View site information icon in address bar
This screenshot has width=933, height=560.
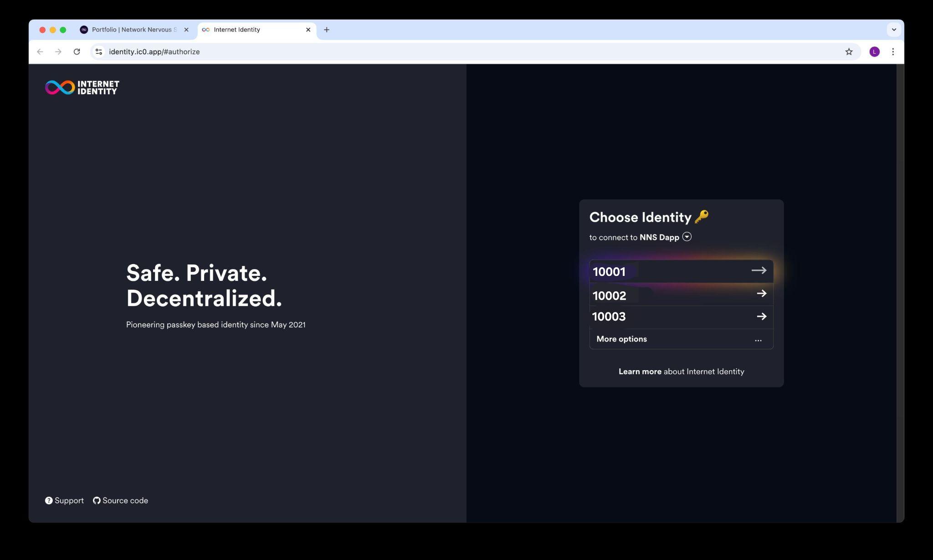(99, 51)
